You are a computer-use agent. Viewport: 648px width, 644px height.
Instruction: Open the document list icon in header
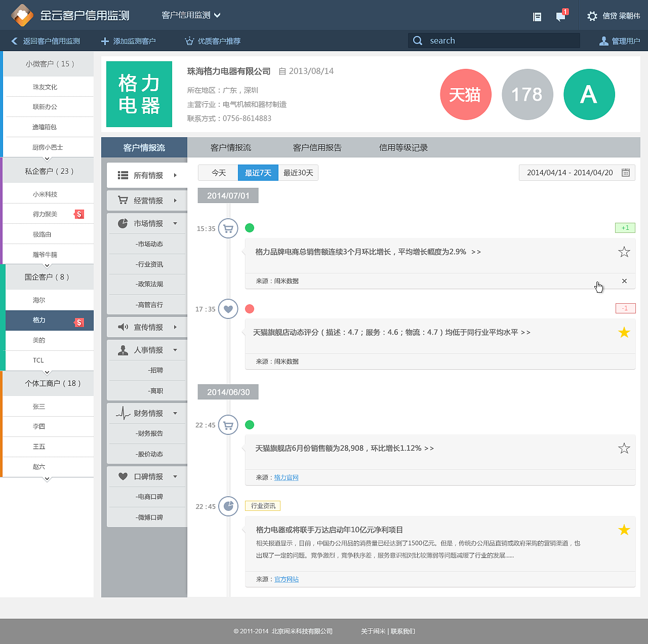537,17
